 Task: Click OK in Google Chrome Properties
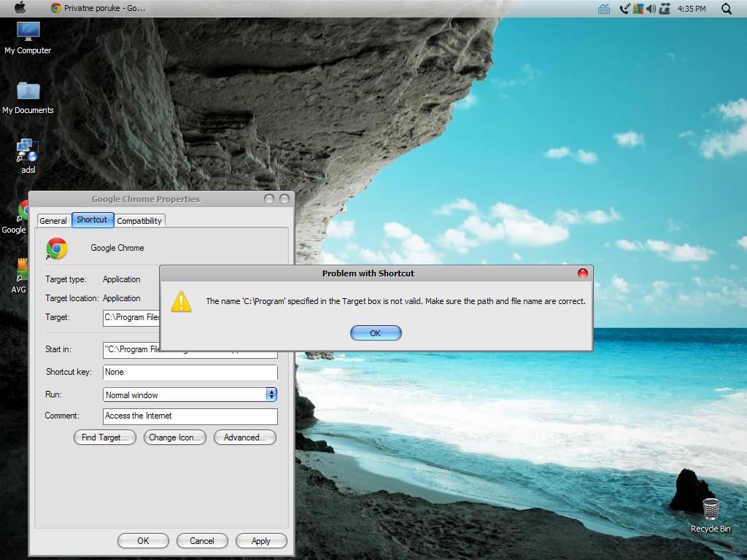[x=143, y=540]
